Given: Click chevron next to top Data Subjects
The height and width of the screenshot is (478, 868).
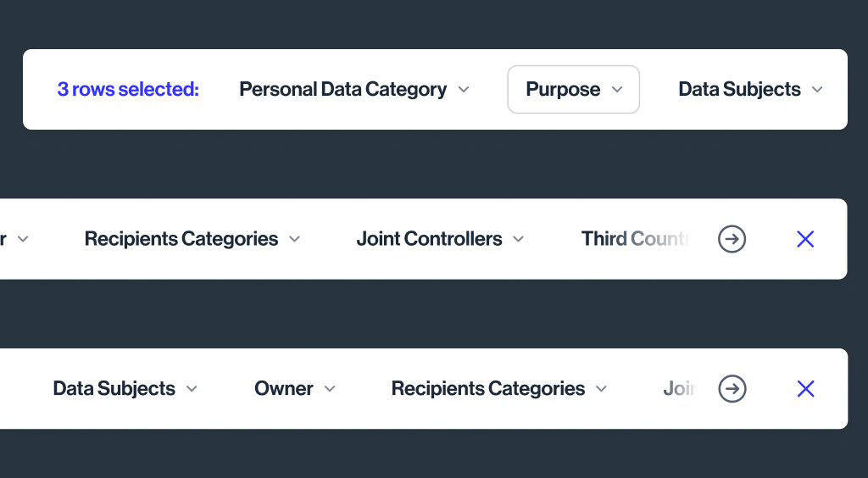Looking at the screenshot, I should click(817, 90).
